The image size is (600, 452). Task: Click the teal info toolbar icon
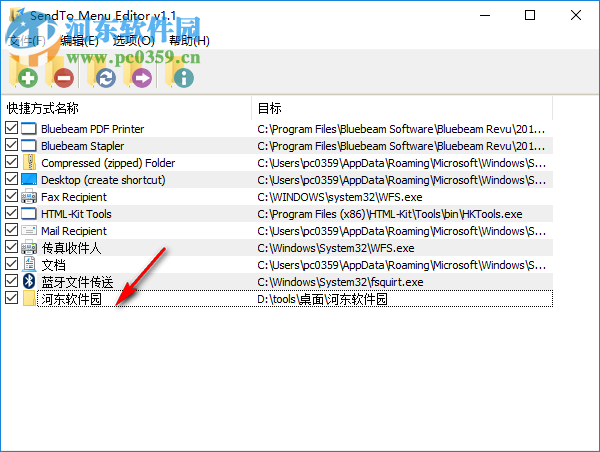(180, 73)
